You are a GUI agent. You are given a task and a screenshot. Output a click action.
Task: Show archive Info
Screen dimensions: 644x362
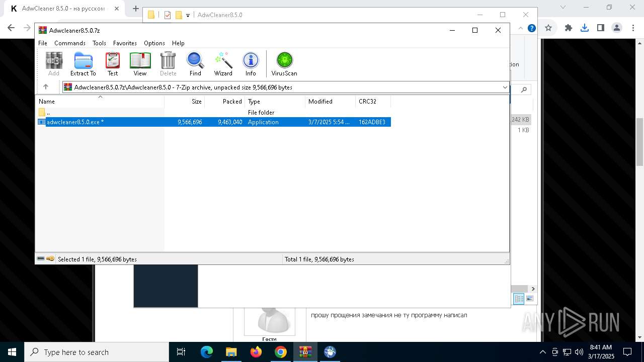(x=251, y=64)
